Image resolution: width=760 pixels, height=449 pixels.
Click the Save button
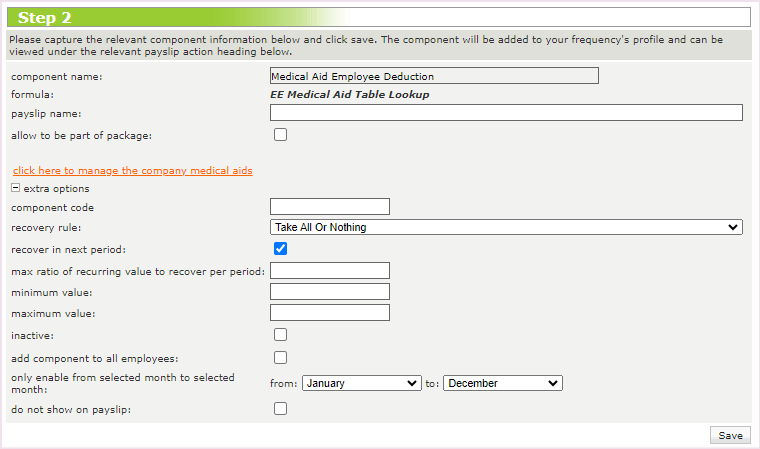[730, 435]
